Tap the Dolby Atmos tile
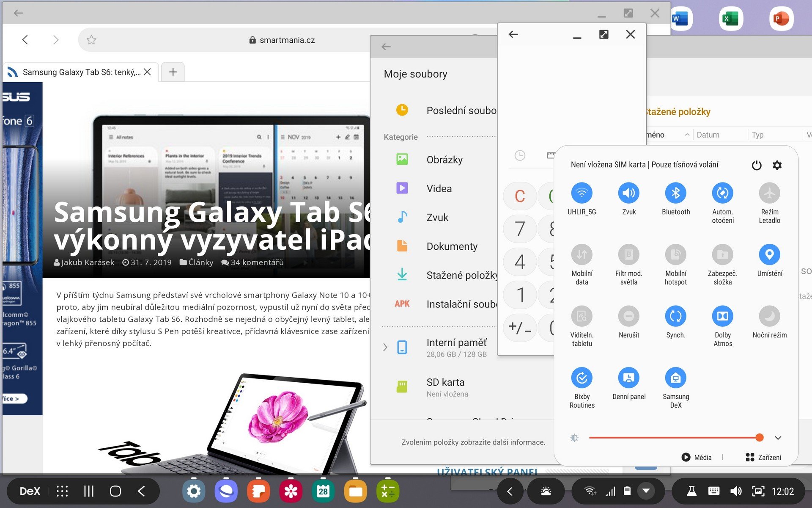The image size is (812, 508). pos(722,316)
